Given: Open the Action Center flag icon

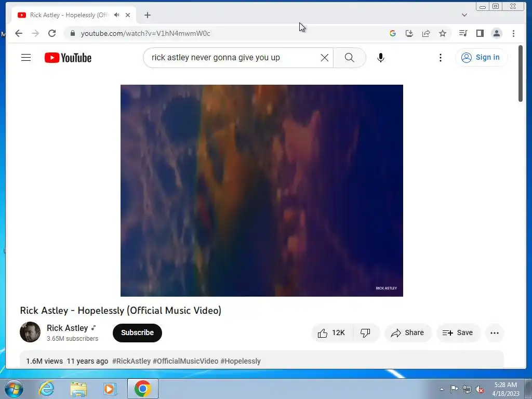Looking at the screenshot, I should (454, 389).
